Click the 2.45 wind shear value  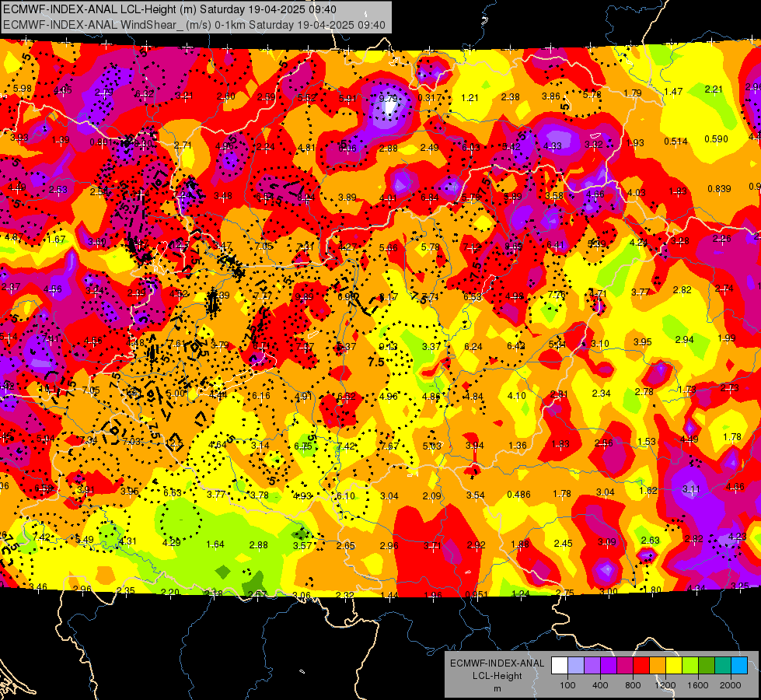(x=563, y=543)
